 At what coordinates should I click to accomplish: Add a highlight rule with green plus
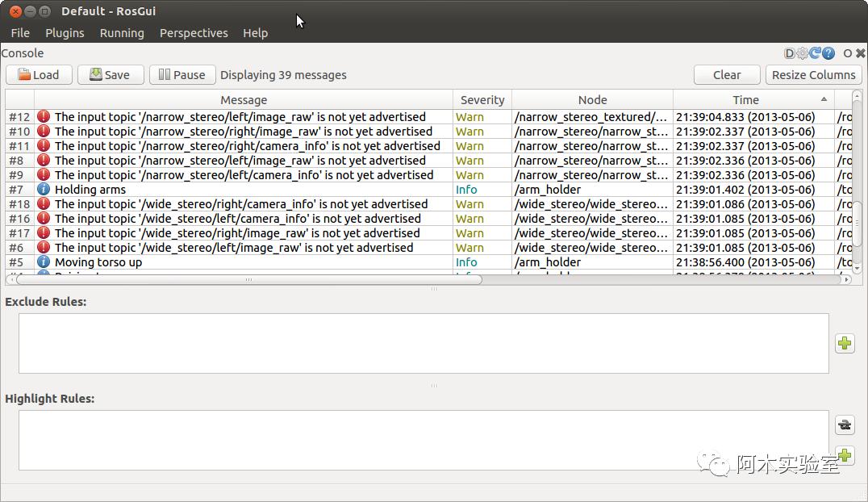pos(845,456)
